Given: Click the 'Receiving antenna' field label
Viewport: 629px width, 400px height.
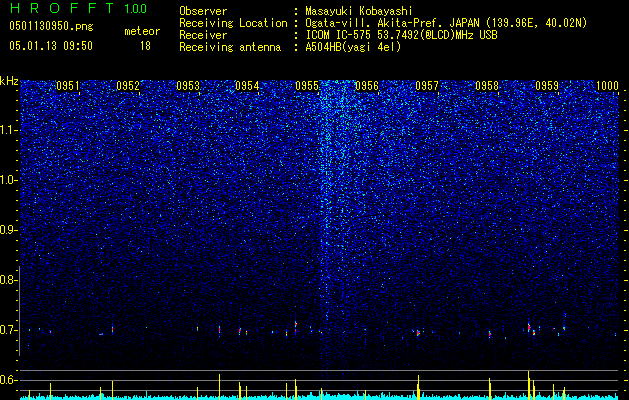Looking at the screenshot, I should click(230, 47).
